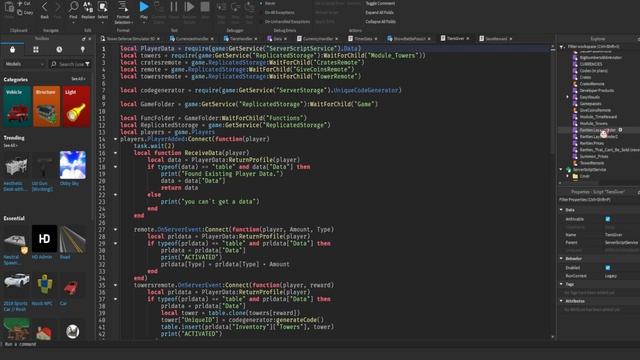This screenshot has width=640, height=360.
Task: Switch to the TimeData script tab
Action: [363, 39]
